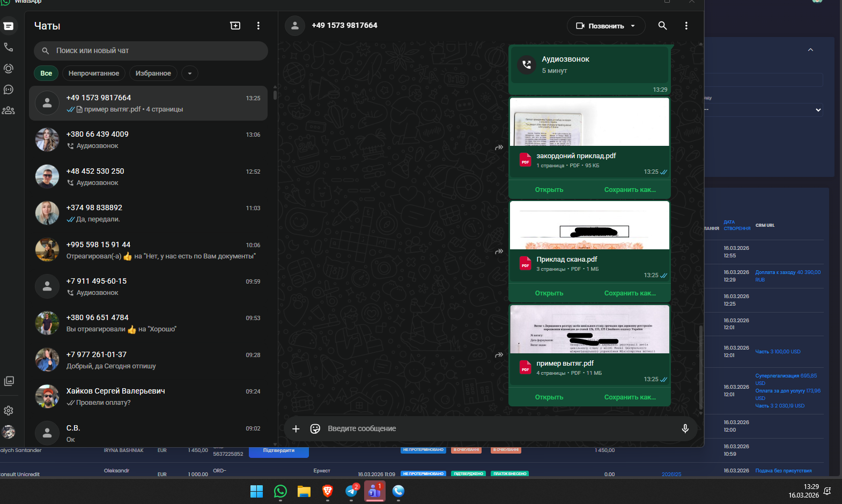This screenshot has width=842, height=504.
Task: Open chat with +380 66 439 4009
Action: (148, 140)
